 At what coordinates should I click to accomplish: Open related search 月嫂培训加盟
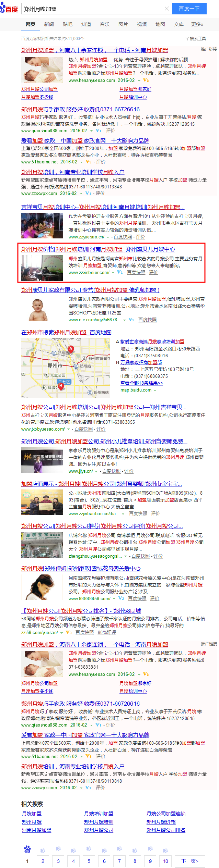pos(99,814)
